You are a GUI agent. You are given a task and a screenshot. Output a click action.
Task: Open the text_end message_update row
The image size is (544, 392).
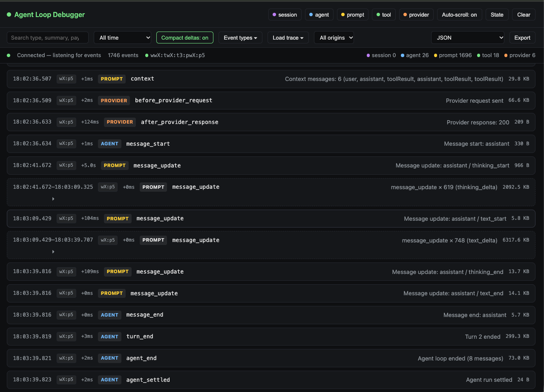pos(271,293)
